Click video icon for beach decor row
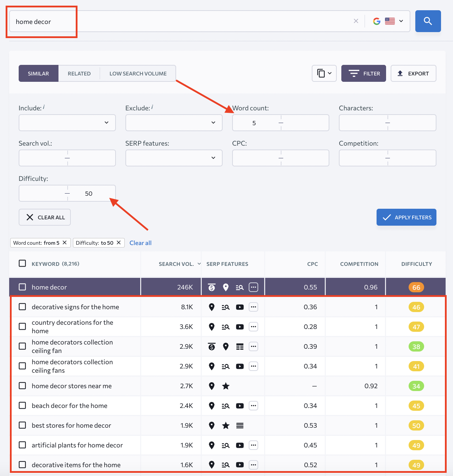 (x=240, y=406)
